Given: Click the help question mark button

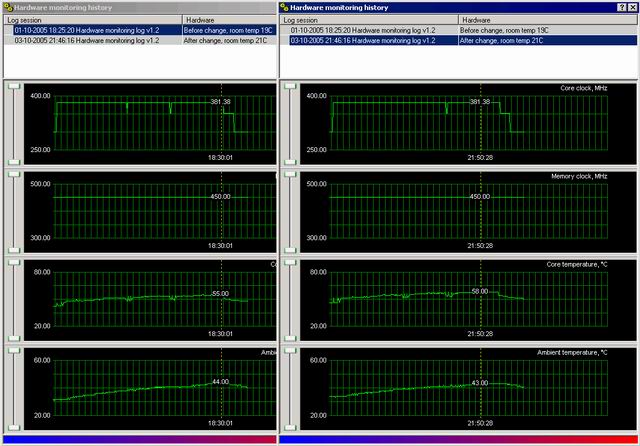Looking at the screenshot, I should (620, 6).
